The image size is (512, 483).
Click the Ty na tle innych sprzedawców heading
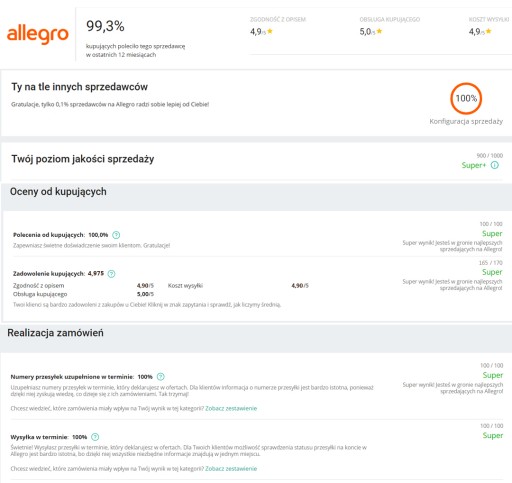tap(79, 87)
